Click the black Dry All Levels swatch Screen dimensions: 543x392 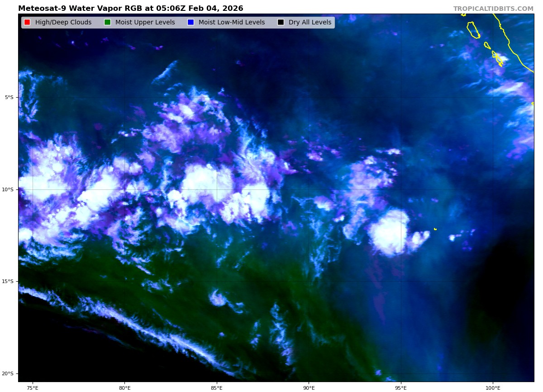click(281, 23)
